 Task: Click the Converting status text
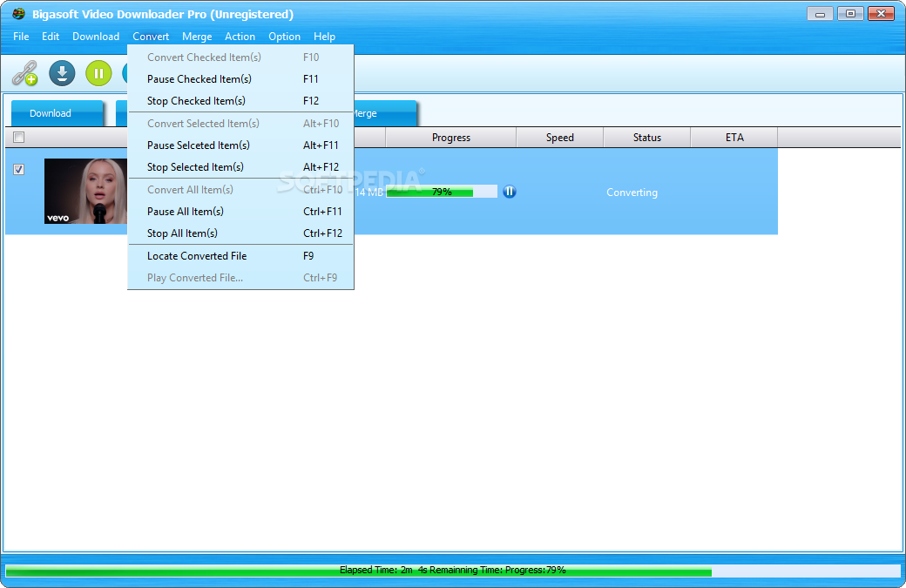(x=632, y=193)
